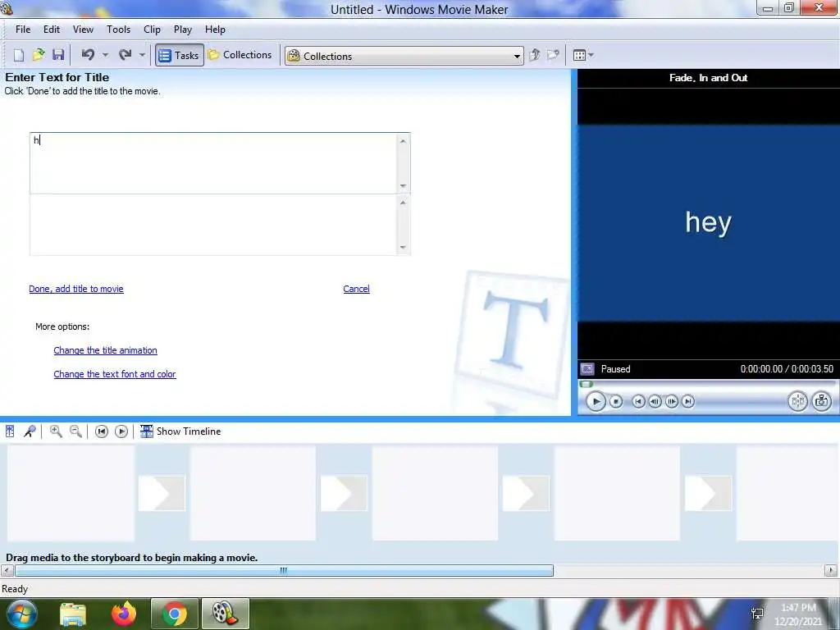Click the storyboard horizontal scrollbar thumb
Screen dimensions: 840x630
pyautogui.click(x=284, y=571)
